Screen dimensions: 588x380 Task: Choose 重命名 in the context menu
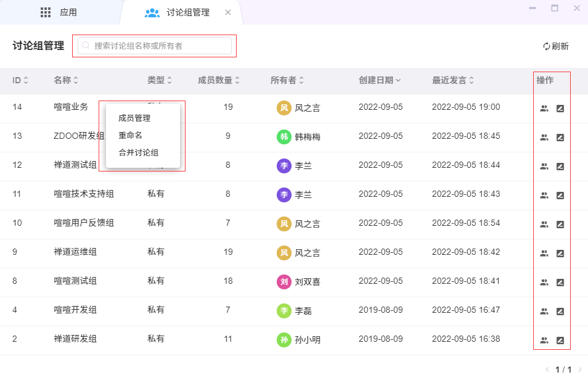(130, 136)
